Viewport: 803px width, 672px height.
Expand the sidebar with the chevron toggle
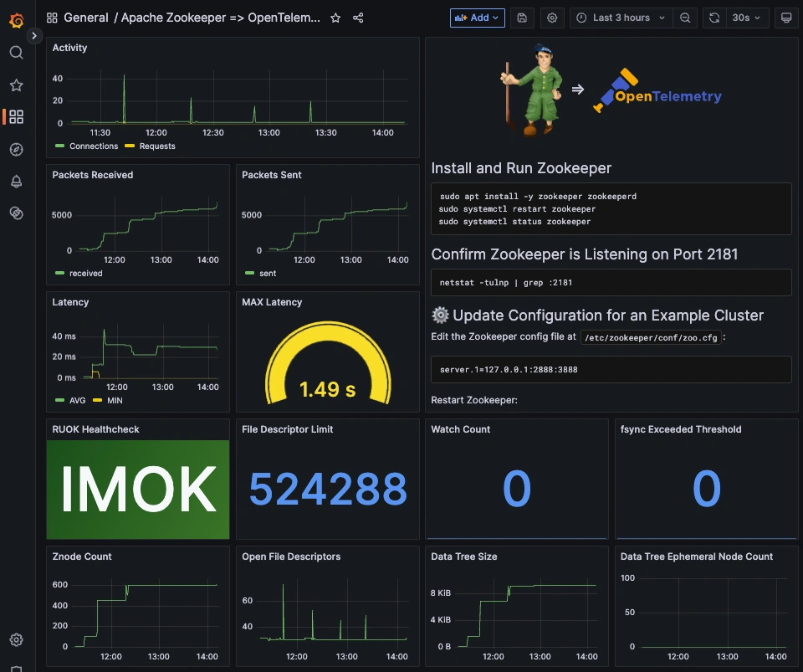34,36
